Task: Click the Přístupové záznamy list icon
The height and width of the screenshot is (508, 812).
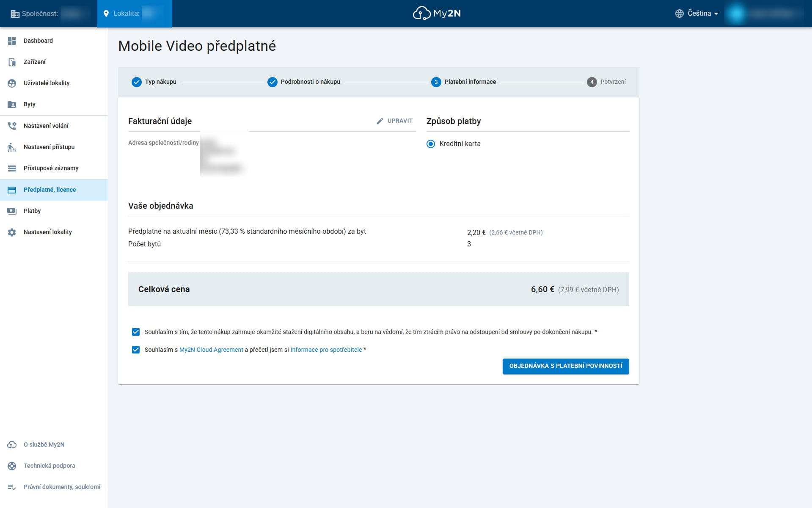Action: click(12, 168)
